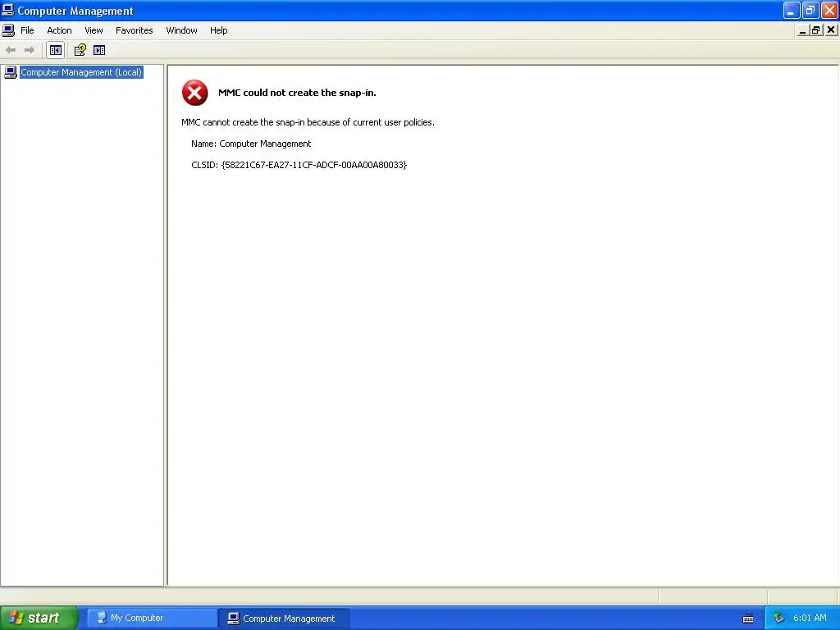Screen dimensions: 840x630
Task: Restore down the Computer Management window
Action: point(810,10)
